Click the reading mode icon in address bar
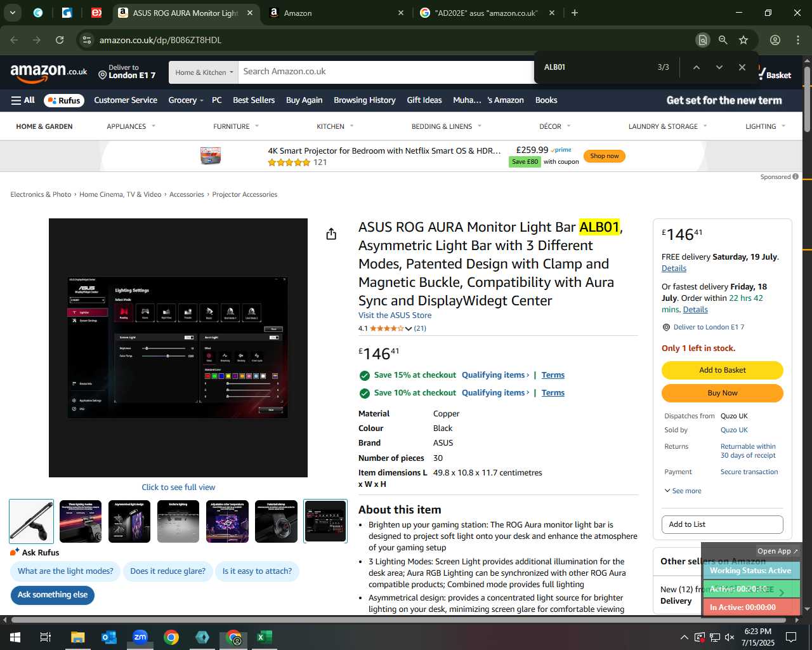The image size is (812, 650). (702, 40)
